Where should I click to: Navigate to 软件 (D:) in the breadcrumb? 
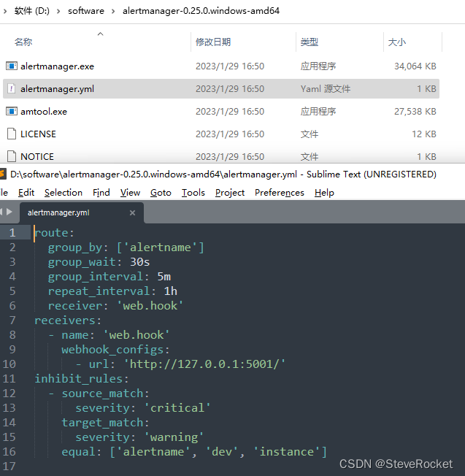pos(32,11)
